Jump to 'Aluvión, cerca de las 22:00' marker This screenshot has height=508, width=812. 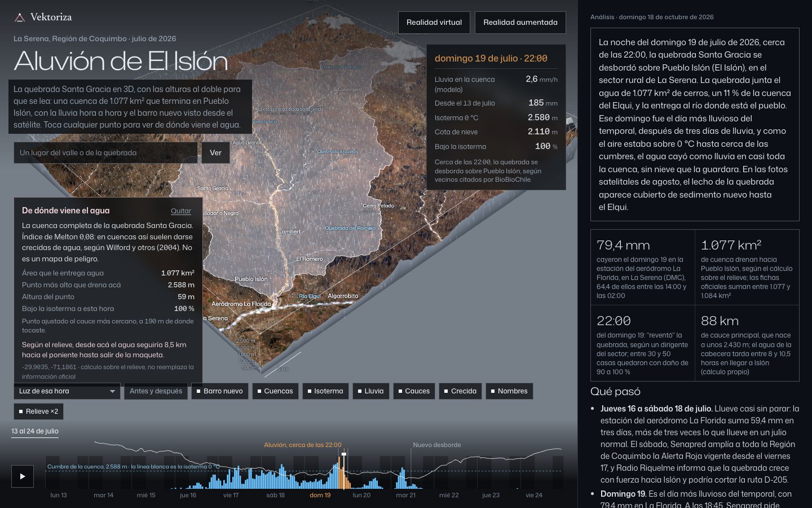point(303,445)
